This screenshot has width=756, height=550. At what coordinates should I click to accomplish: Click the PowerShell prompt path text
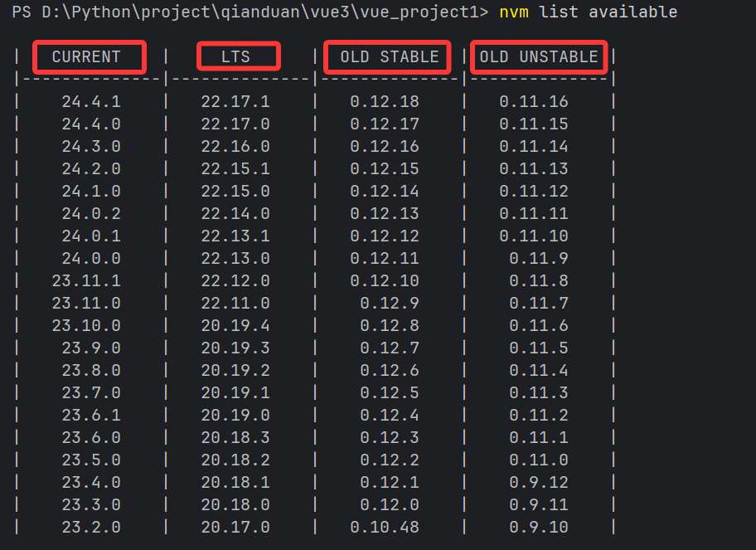[250, 12]
